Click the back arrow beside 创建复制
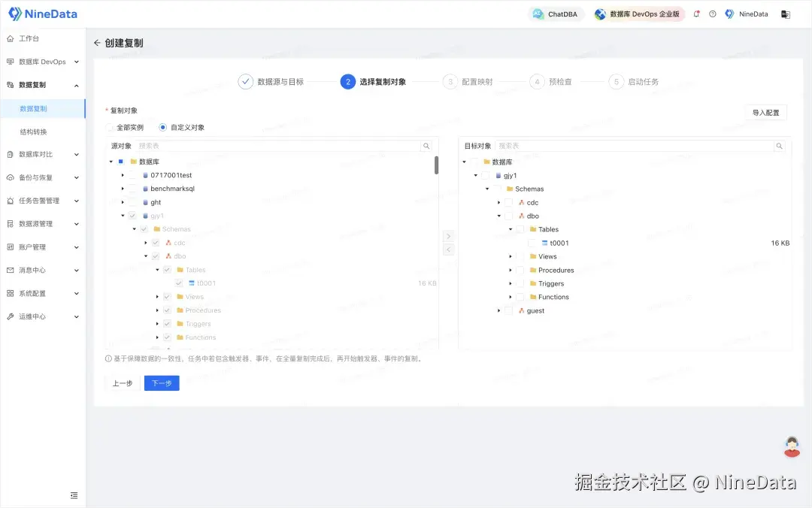The image size is (812, 508). point(97,43)
